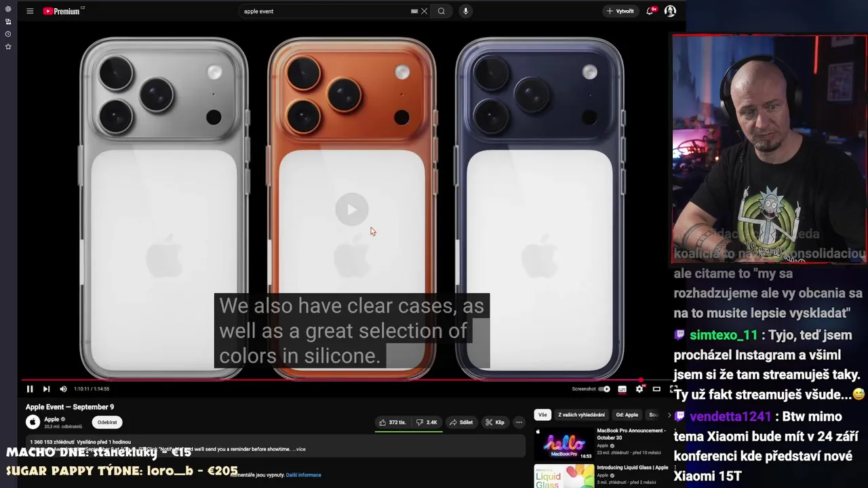Image resolution: width=868 pixels, height=488 pixels.
Task: Open player settings gear
Action: tap(639, 389)
